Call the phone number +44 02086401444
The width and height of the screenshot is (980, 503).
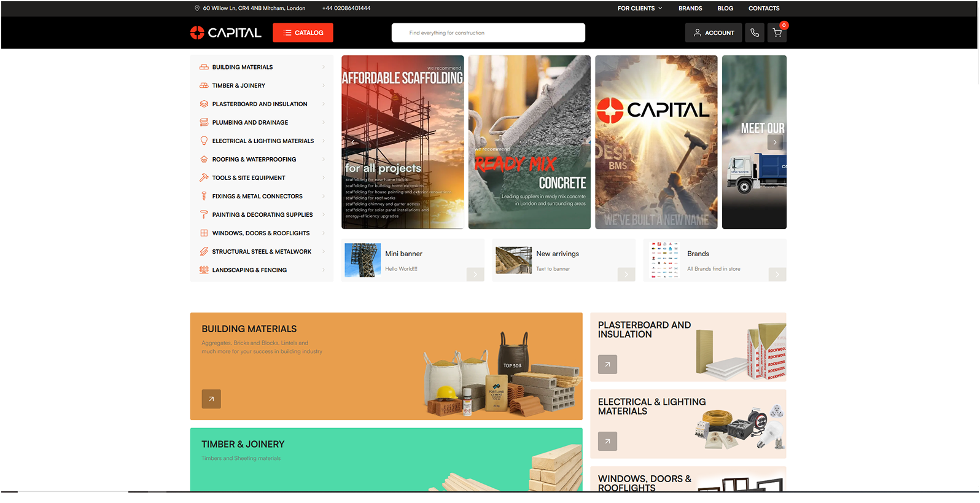[346, 8]
